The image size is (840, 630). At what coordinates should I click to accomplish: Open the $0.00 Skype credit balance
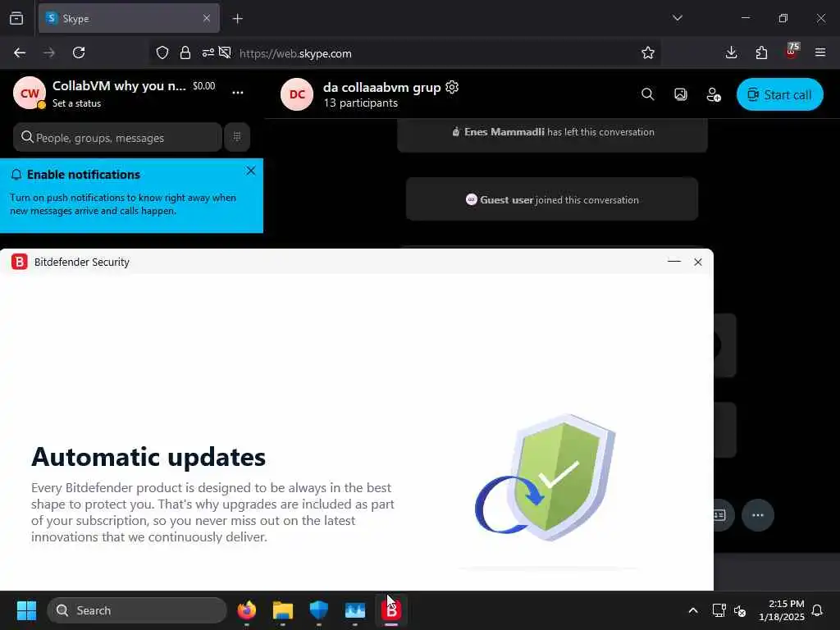click(204, 85)
